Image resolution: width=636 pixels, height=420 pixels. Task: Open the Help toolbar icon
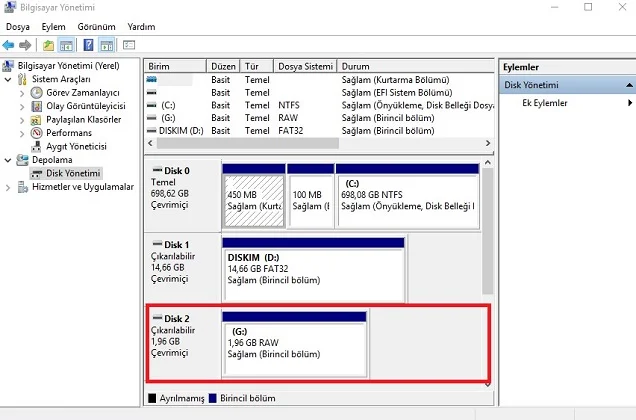coord(88,45)
